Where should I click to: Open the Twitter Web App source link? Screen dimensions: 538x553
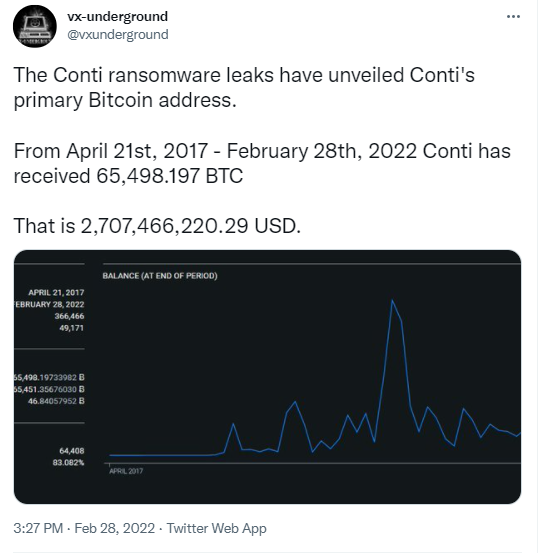(216, 528)
